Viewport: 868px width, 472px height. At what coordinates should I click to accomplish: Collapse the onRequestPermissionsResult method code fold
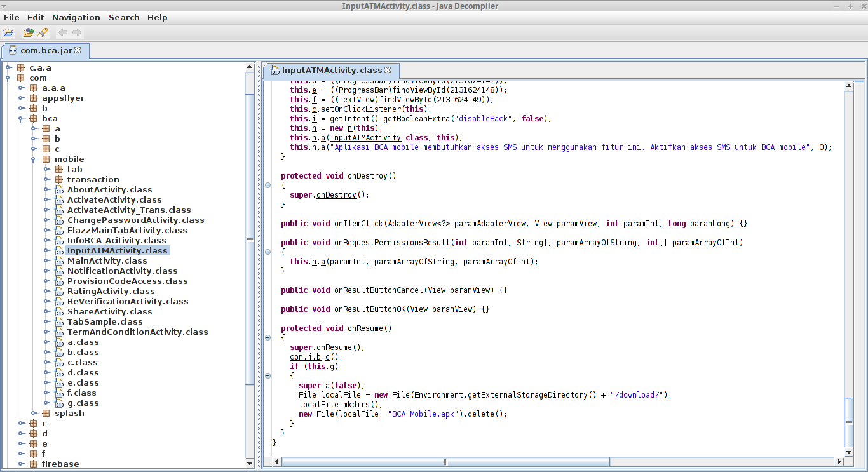tap(268, 252)
